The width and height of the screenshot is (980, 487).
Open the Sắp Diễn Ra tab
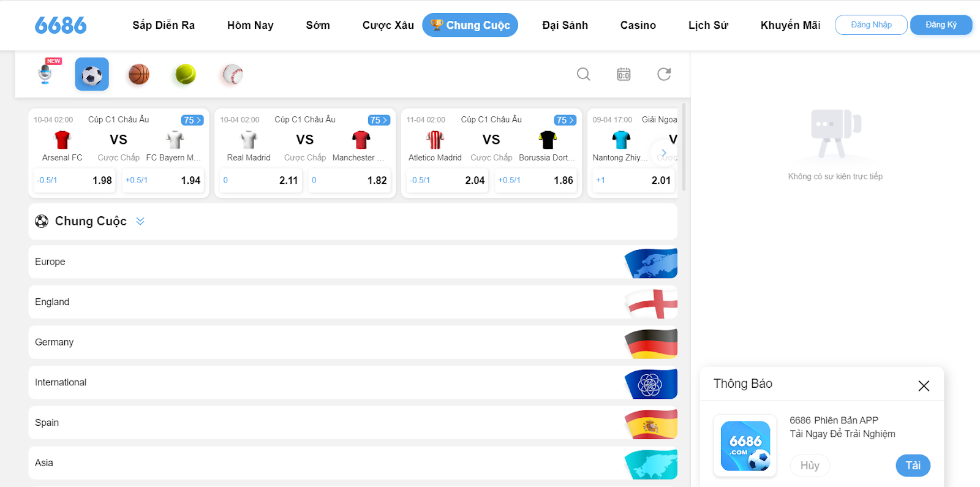[164, 25]
